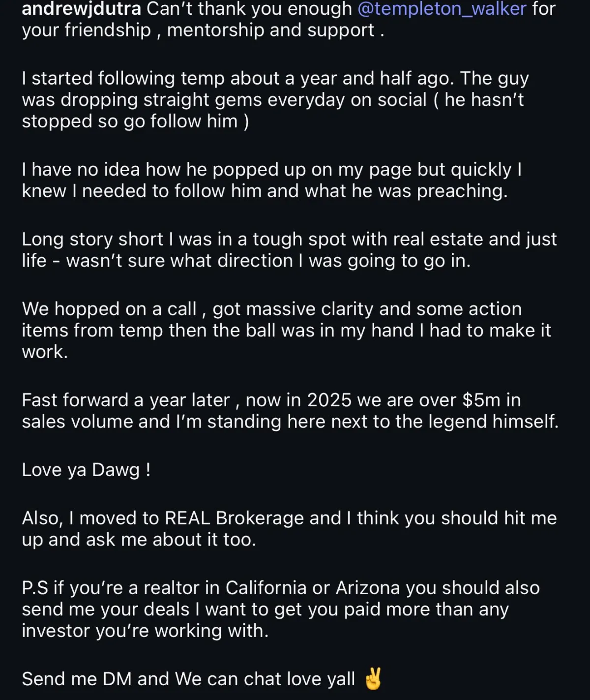Select the "Long story short" paragraph
Viewport: 590px width, 700px height.
[289, 250]
